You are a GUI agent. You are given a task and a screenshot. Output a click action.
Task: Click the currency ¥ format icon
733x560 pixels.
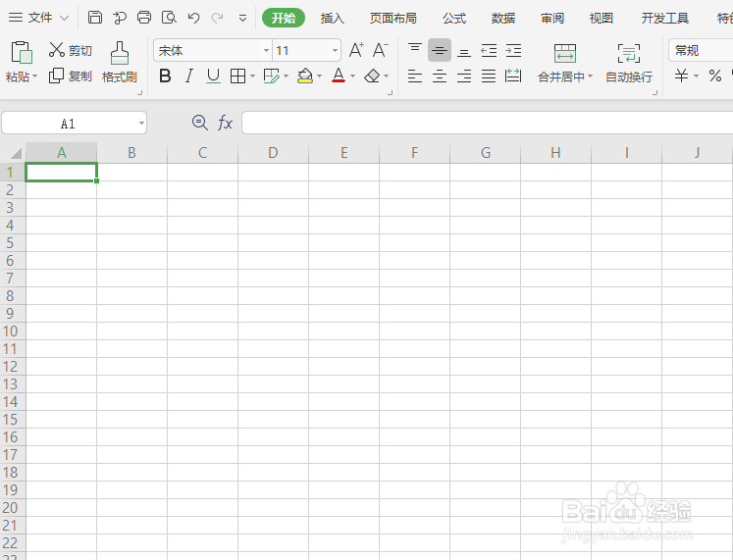point(682,76)
